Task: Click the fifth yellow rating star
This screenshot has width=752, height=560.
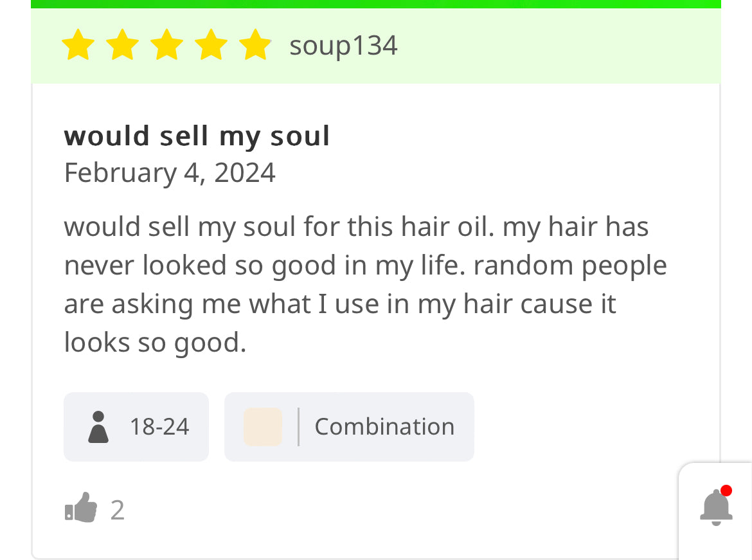Action: point(255,46)
